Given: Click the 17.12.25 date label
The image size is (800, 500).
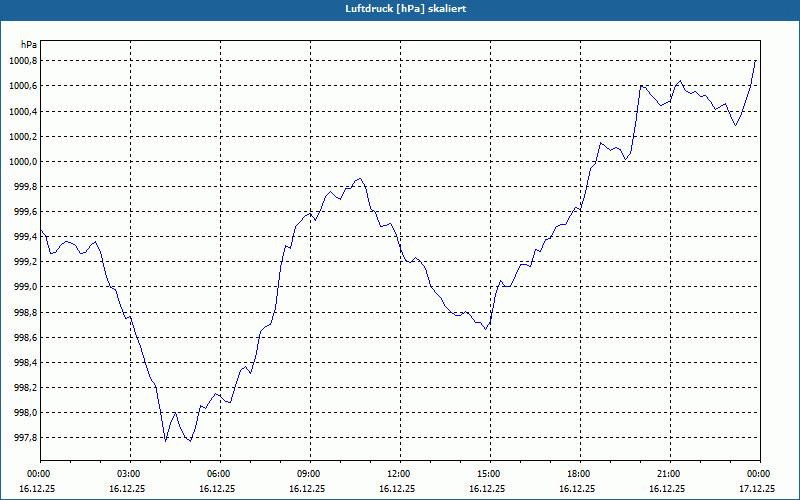Looking at the screenshot, I should click(x=757, y=489).
